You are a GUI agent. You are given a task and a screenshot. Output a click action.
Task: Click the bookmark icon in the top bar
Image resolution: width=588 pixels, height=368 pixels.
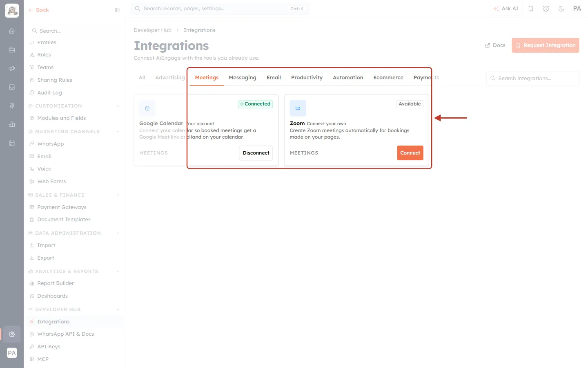(x=531, y=9)
